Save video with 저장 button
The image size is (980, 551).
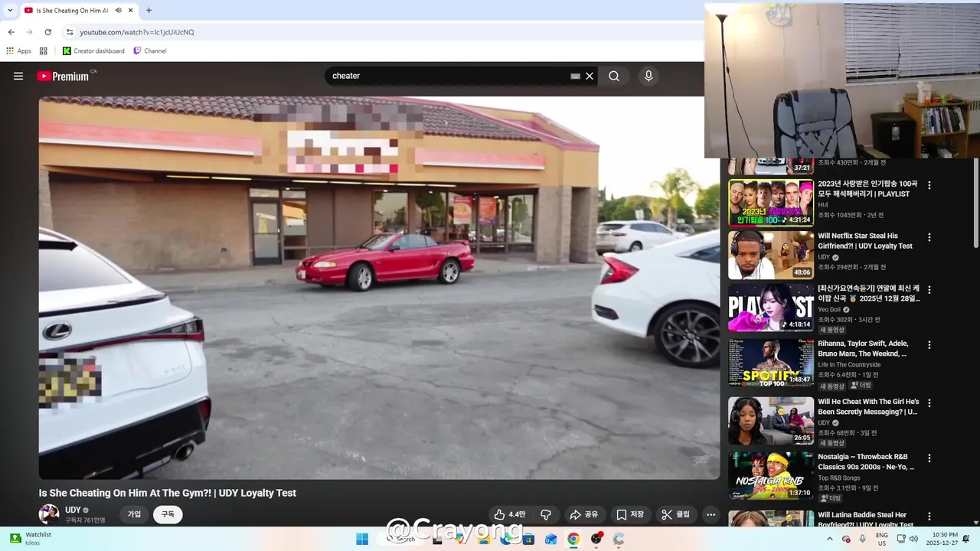tap(630, 514)
